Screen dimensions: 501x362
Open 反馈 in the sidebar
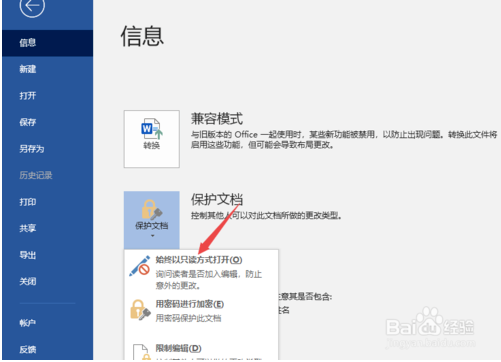(48, 349)
